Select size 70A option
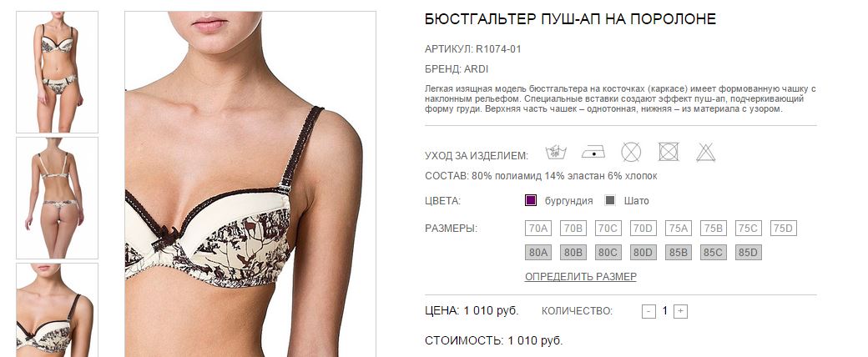 (538, 228)
